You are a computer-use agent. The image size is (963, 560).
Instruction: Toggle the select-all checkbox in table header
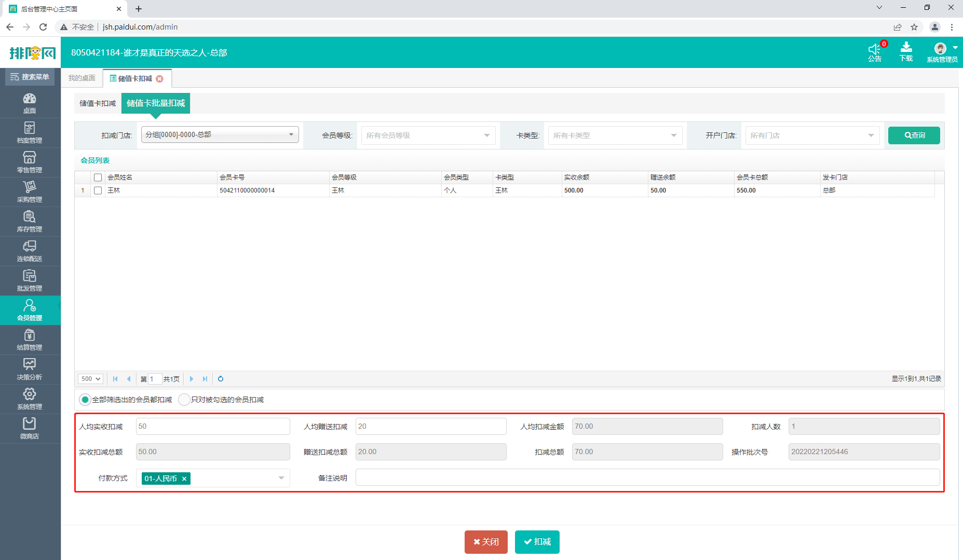pos(98,177)
